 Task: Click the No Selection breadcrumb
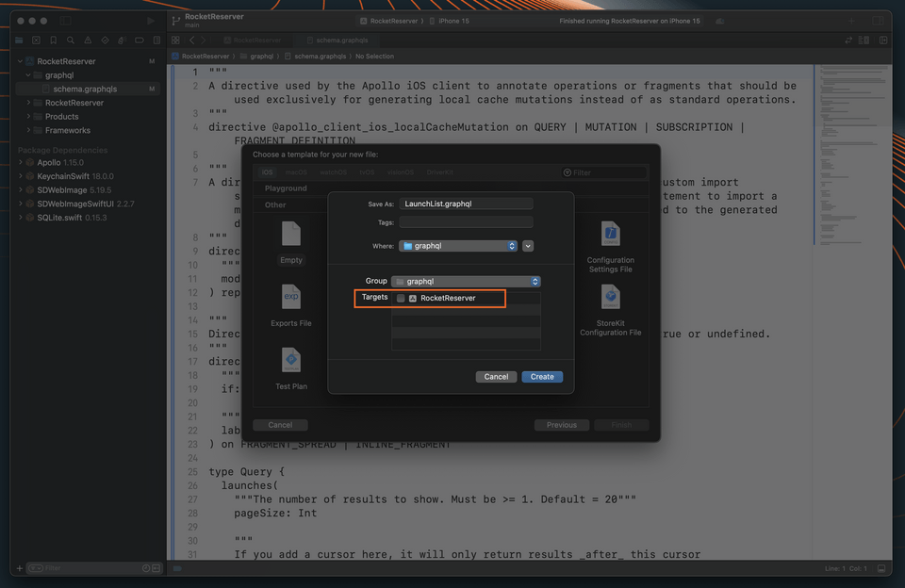[x=374, y=57]
